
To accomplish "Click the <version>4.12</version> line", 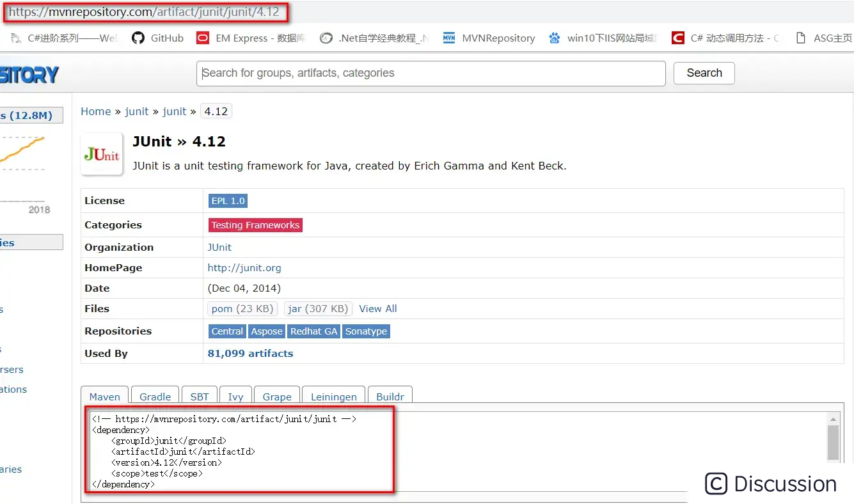I will tap(166, 462).
